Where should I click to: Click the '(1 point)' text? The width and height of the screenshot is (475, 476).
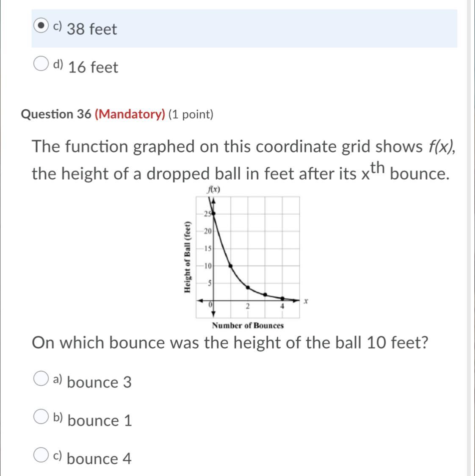pos(191,114)
